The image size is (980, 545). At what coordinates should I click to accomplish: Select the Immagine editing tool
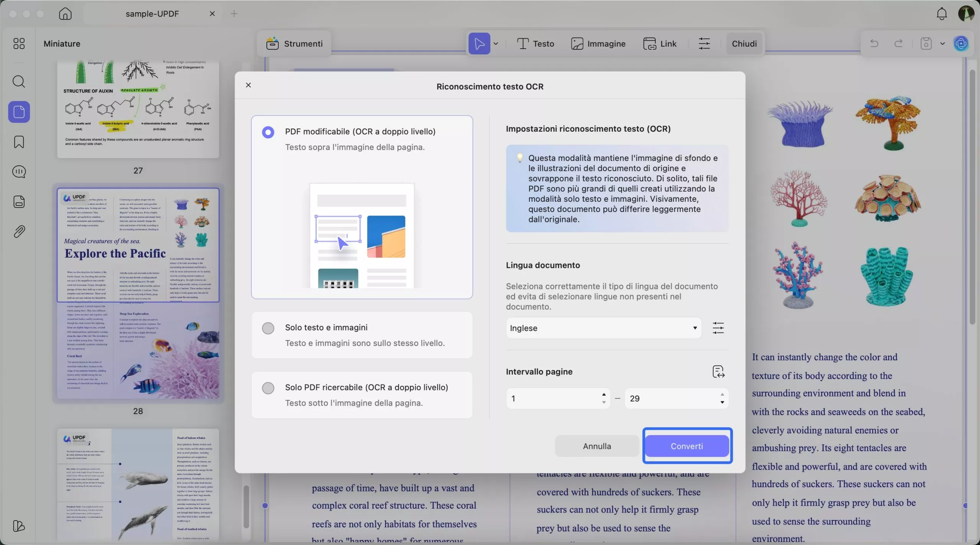coord(598,43)
